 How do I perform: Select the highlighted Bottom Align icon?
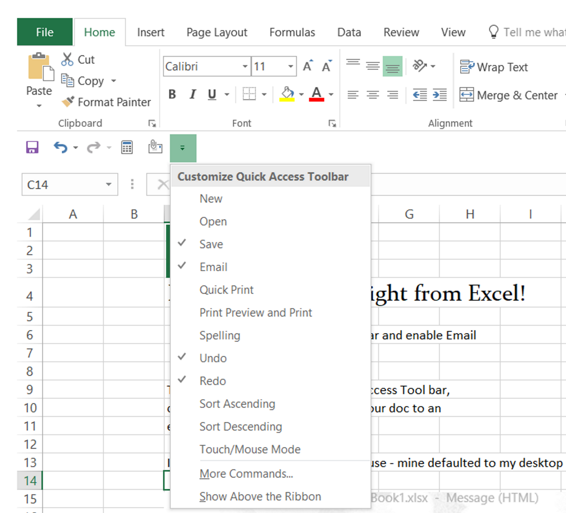pyautogui.click(x=392, y=66)
